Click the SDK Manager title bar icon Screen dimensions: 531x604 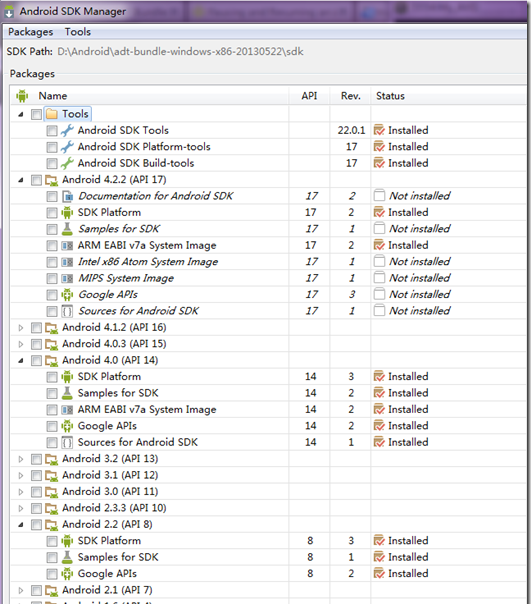point(9,12)
